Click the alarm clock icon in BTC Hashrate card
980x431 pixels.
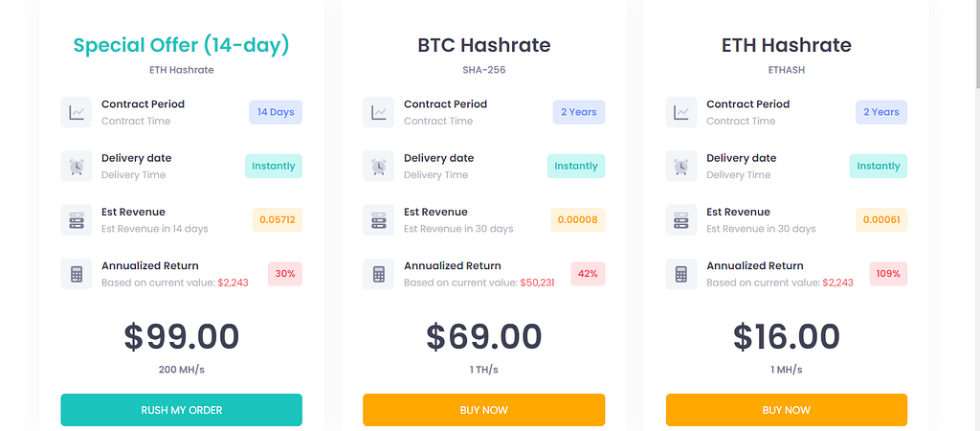coord(379,167)
